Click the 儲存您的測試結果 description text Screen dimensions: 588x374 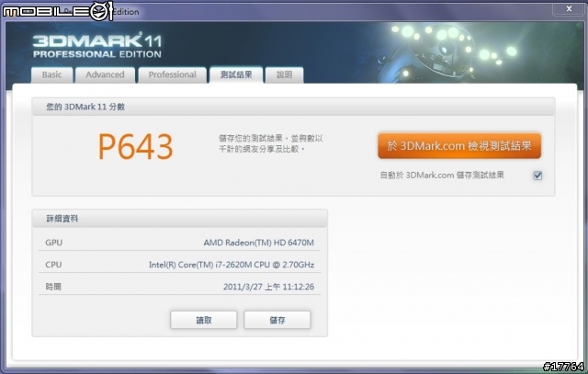(270, 143)
